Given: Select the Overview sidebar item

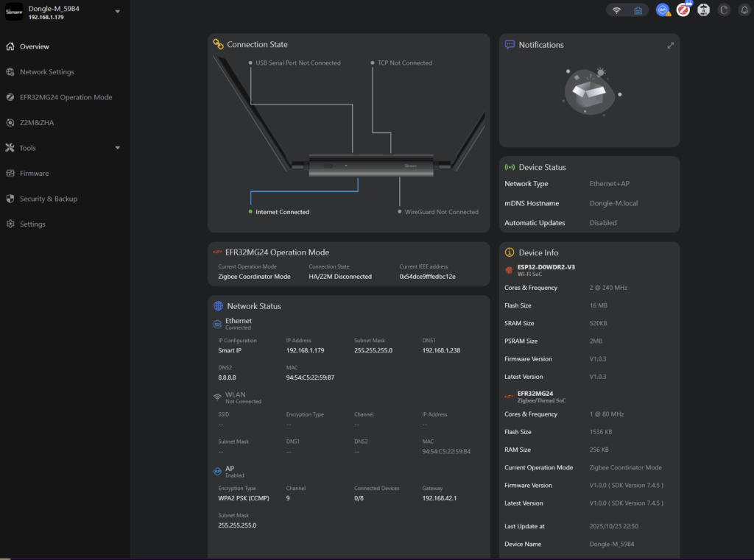Looking at the screenshot, I should point(35,46).
